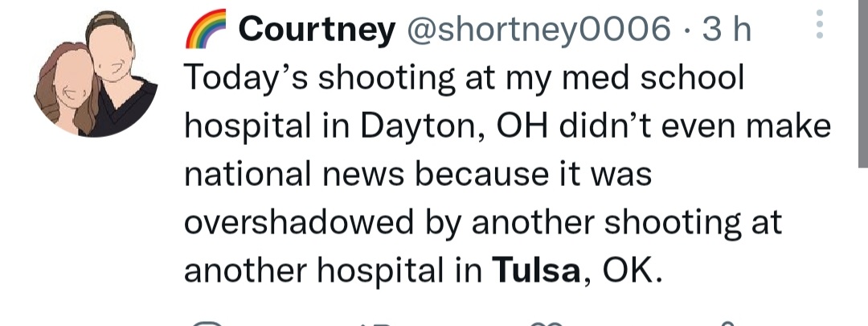Open the three-dot more options menu
868x326 pixels.
coord(819,26)
